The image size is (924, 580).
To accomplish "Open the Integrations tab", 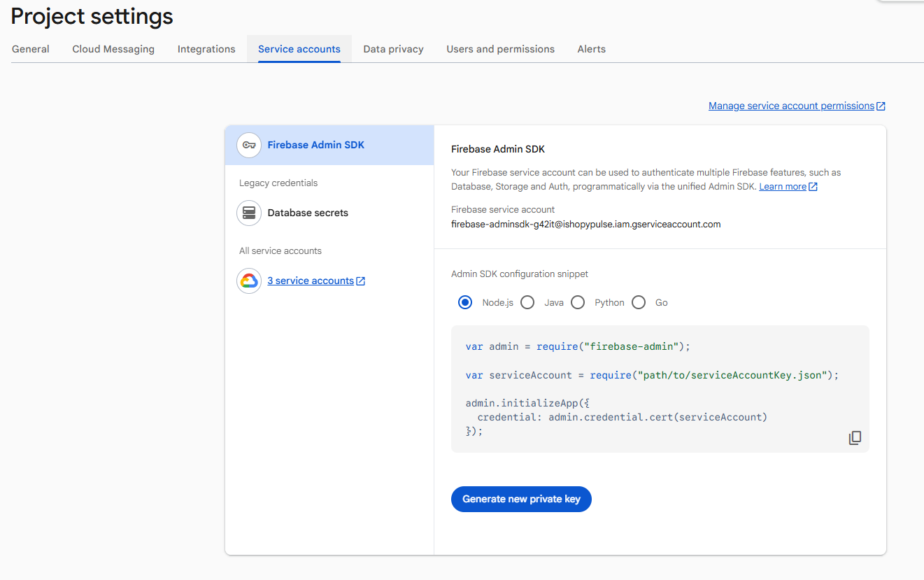I will [x=206, y=49].
